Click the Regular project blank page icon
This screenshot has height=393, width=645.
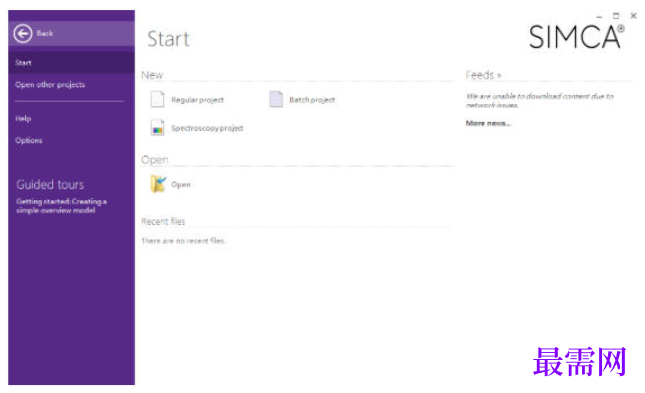click(x=157, y=99)
